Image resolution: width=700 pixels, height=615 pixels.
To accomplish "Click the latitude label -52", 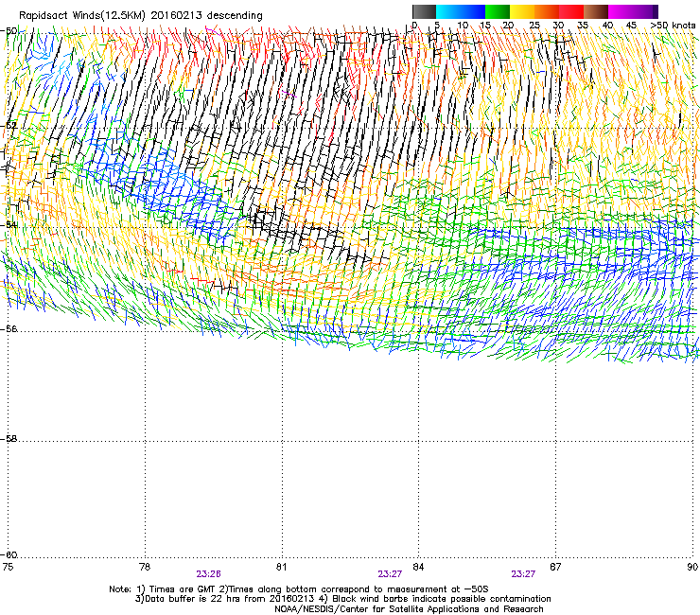I will pos(9,126).
